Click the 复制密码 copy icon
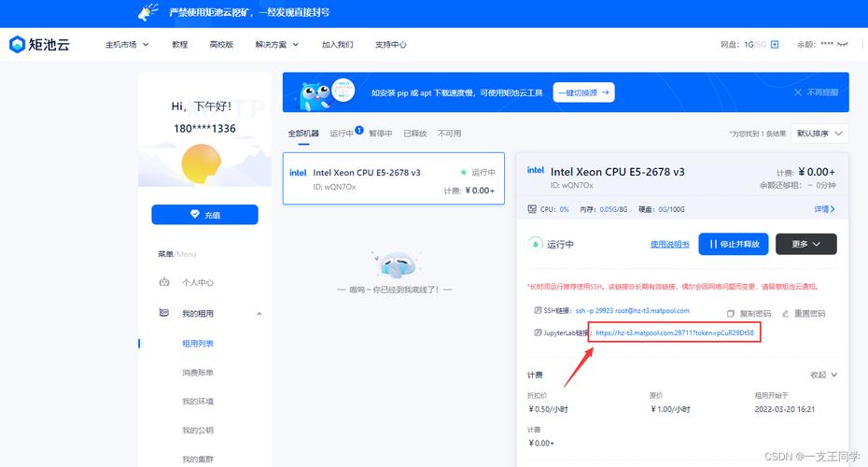Screen dimensions: 868x467 pyautogui.click(x=731, y=314)
